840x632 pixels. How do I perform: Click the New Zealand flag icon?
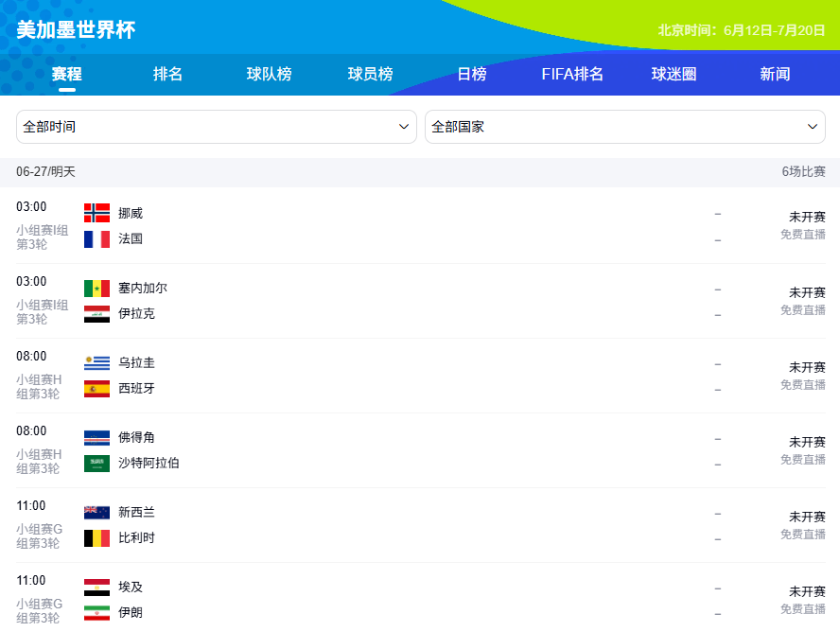pyautogui.click(x=97, y=513)
